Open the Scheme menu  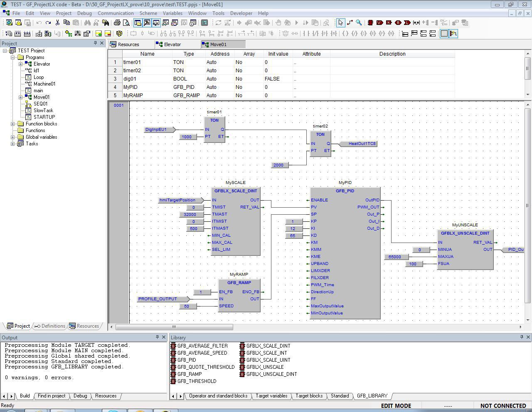[x=148, y=13]
